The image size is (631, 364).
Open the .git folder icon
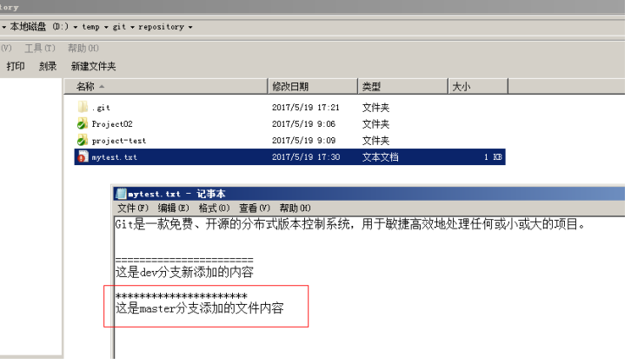pos(83,107)
